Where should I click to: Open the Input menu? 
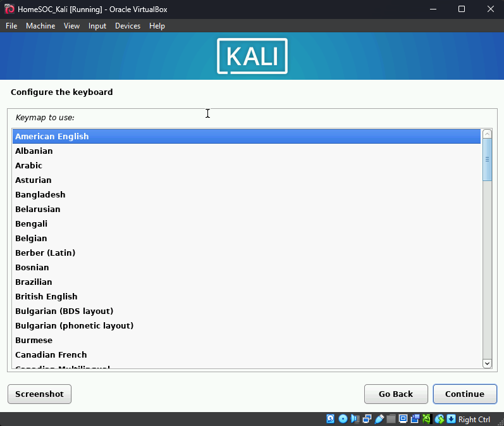click(97, 26)
